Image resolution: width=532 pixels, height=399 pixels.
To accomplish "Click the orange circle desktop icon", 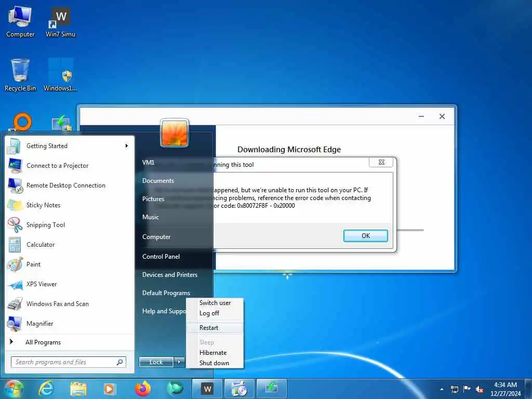I will pos(22,122).
